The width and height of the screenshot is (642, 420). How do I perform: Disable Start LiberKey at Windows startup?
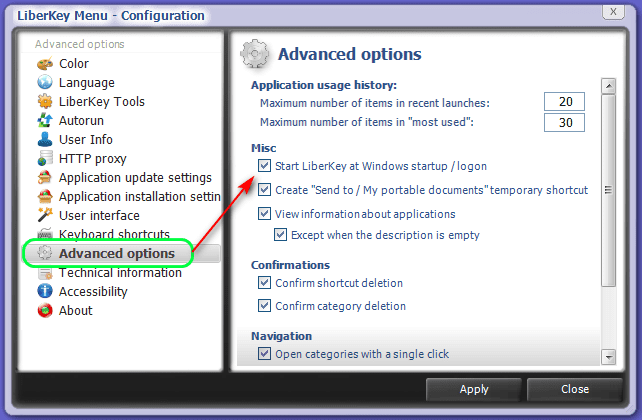pos(264,166)
